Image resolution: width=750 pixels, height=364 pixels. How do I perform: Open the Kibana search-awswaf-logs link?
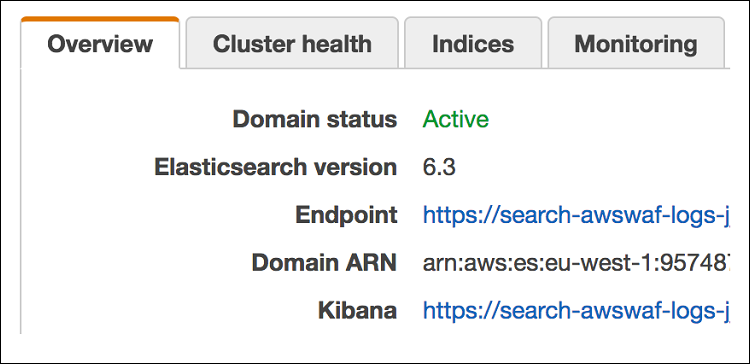pos(576,311)
